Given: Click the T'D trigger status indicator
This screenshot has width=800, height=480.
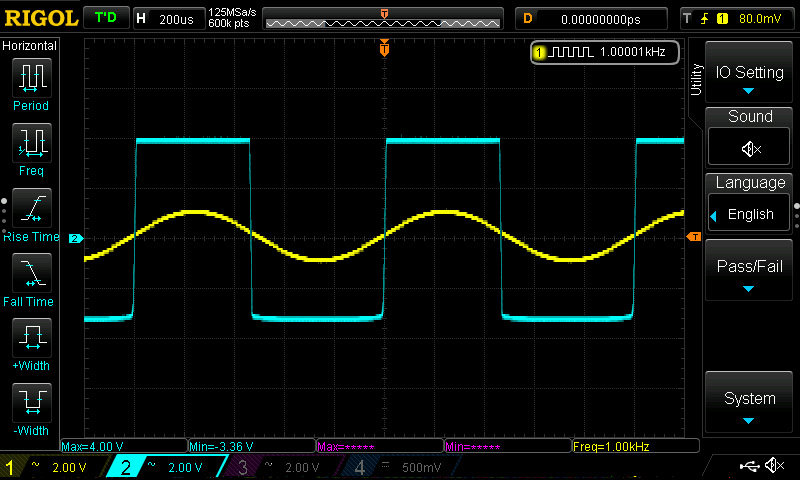Looking at the screenshot, I should coord(106,18).
